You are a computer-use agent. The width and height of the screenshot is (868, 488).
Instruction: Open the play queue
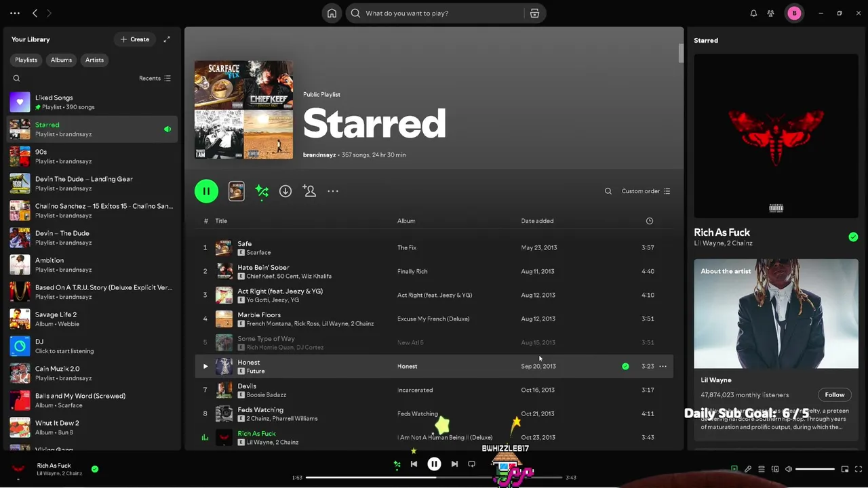coord(762,469)
